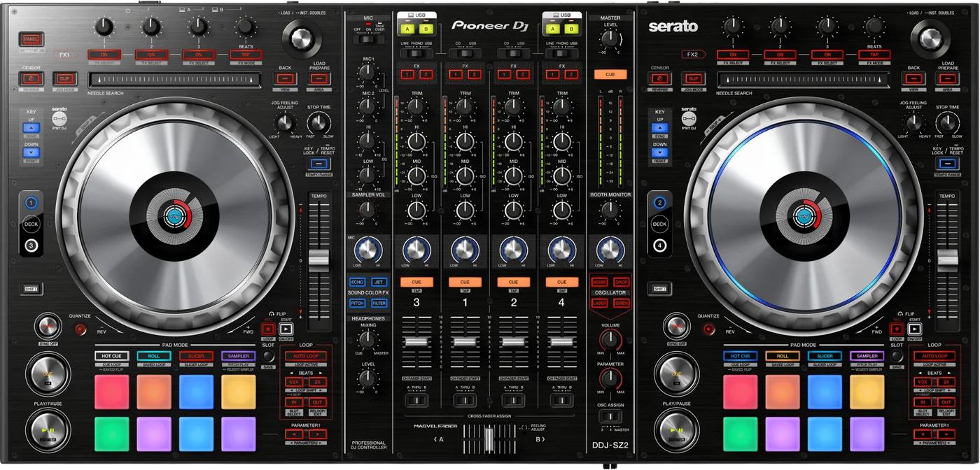Toggle left deck KEY LOCK button

pos(318,163)
